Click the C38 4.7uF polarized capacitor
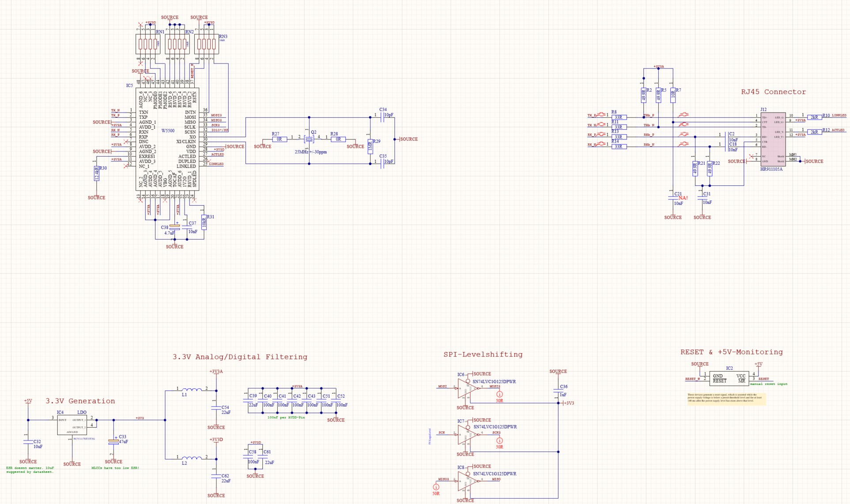 click(x=175, y=227)
